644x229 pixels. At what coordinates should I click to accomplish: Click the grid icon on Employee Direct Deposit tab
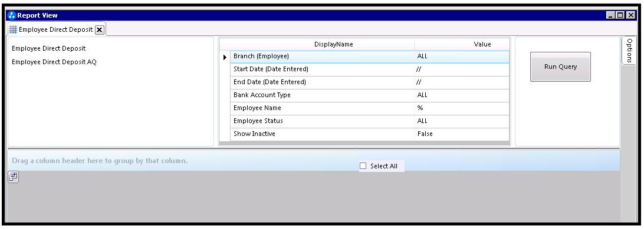pos(13,29)
